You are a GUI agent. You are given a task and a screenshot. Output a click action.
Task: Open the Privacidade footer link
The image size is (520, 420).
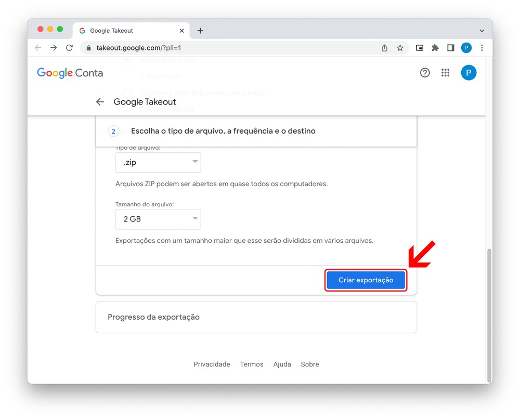[212, 364]
